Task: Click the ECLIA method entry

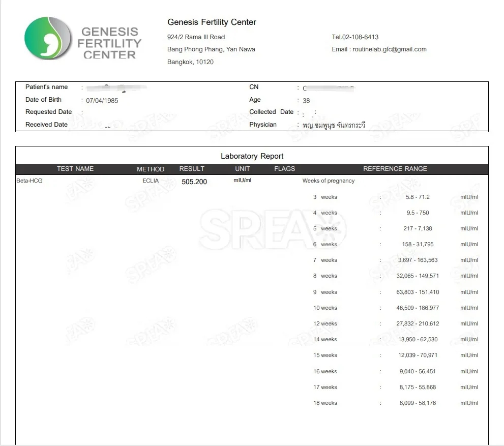Action: point(151,181)
